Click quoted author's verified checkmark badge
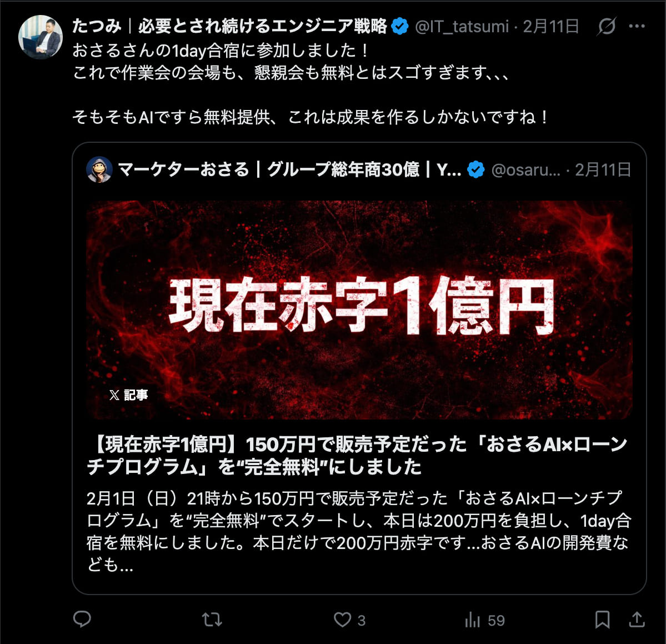This screenshot has width=666, height=644. 475,169
